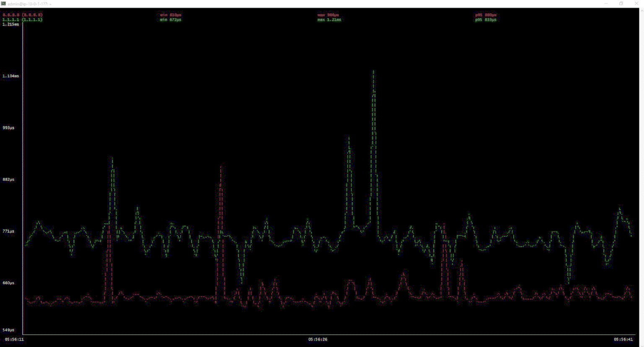
Task: Click the green min 672µs statistic
Action: pos(170,20)
